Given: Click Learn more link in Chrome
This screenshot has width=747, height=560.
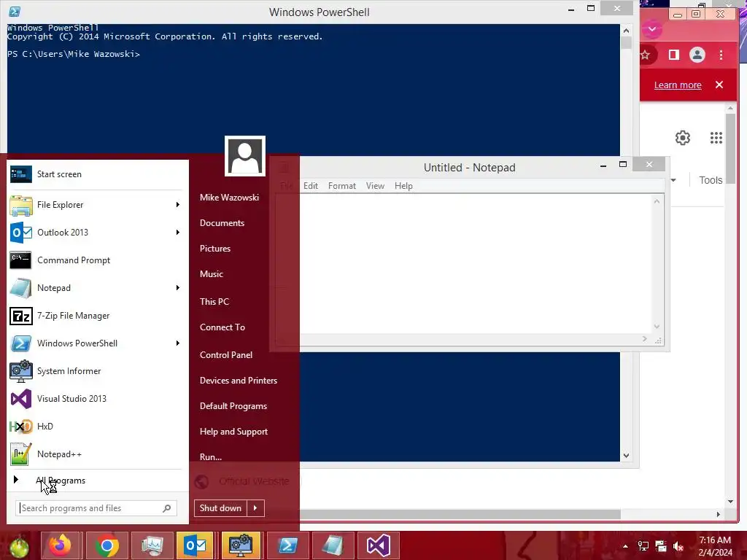Looking at the screenshot, I should click(678, 85).
